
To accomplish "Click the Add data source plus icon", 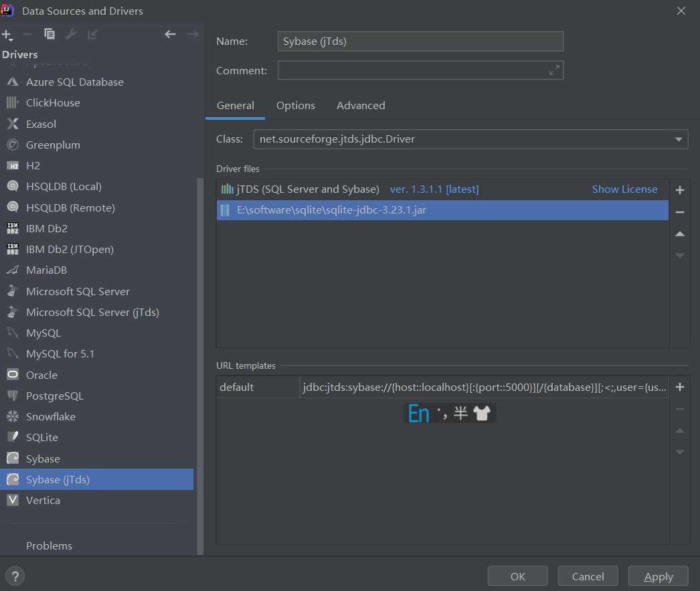I will [x=7, y=34].
